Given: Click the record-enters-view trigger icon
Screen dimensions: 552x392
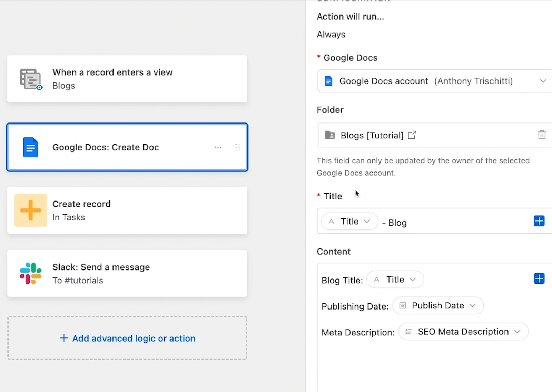Looking at the screenshot, I should [31, 79].
